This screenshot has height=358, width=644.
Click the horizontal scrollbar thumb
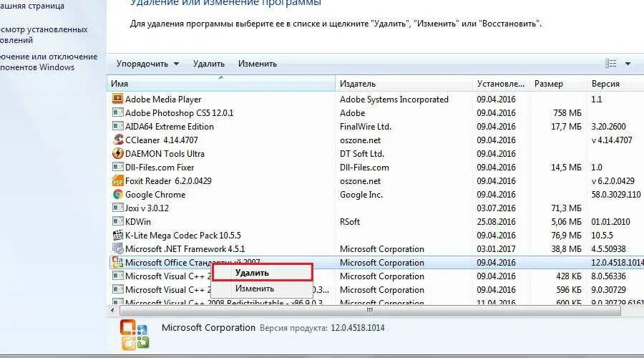[x=370, y=310]
